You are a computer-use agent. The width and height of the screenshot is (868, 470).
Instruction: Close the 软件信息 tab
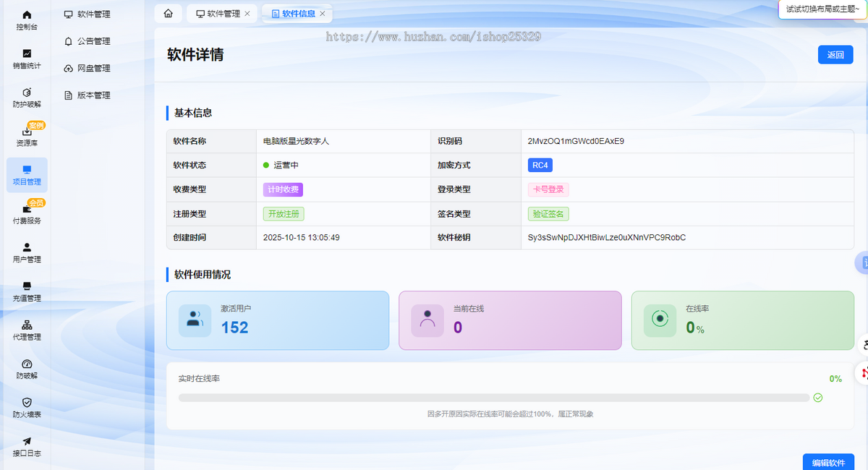coord(323,14)
